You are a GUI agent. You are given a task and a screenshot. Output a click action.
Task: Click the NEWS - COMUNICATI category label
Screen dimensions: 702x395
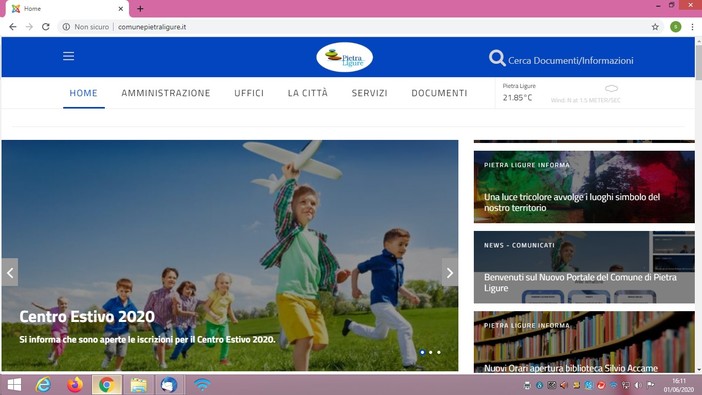519,245
